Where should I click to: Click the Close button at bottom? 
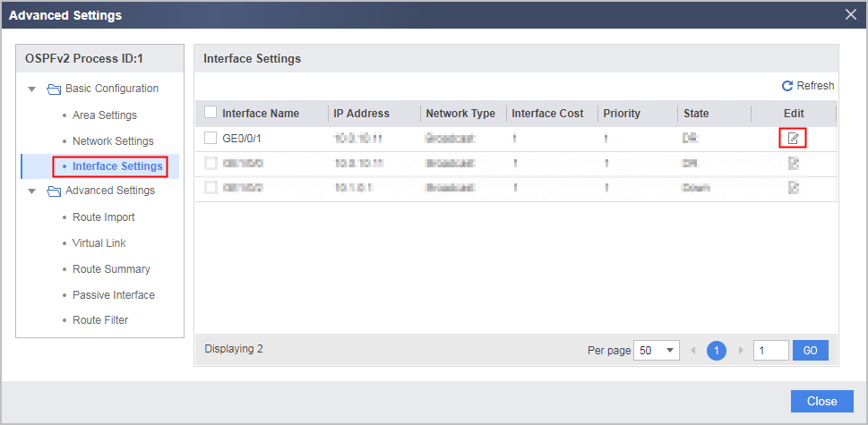click(822, 401)
